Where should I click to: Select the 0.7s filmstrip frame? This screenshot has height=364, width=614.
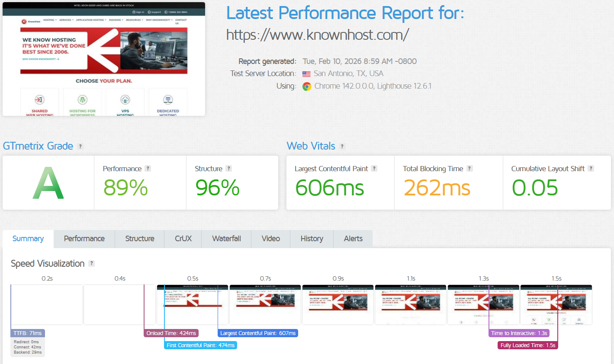265,305
